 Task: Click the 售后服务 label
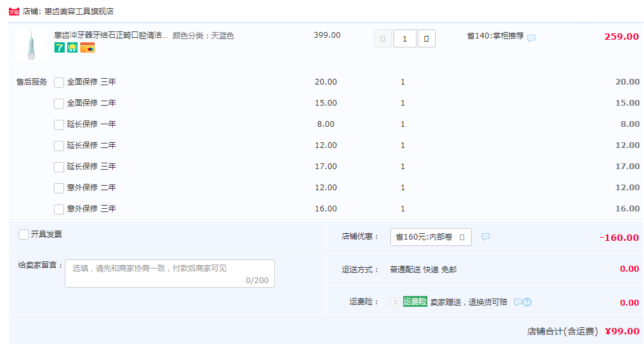(x=31, y=82)
